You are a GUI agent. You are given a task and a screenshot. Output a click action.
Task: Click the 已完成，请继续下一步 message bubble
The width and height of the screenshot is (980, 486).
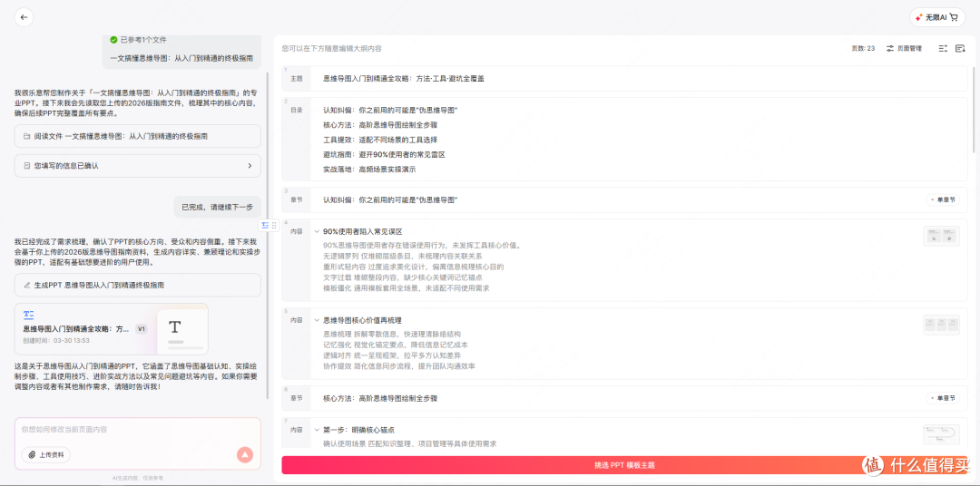pos(217,208)
